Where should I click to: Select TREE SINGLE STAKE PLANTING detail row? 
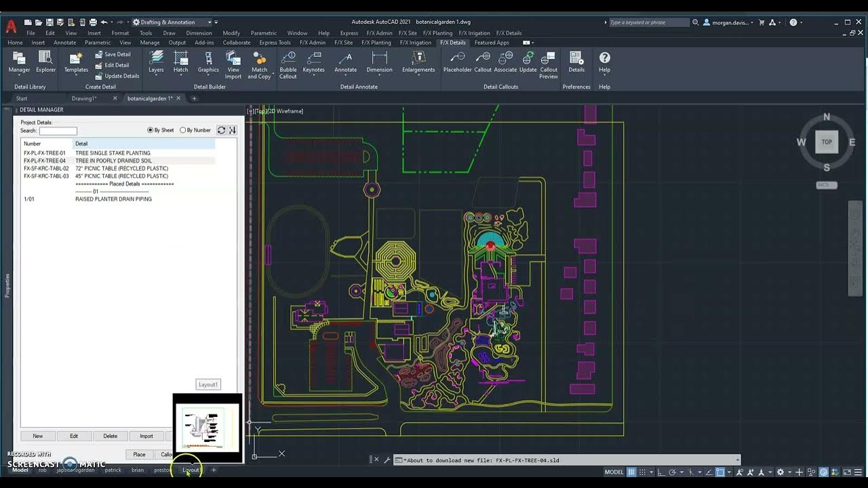coord(119,153)
